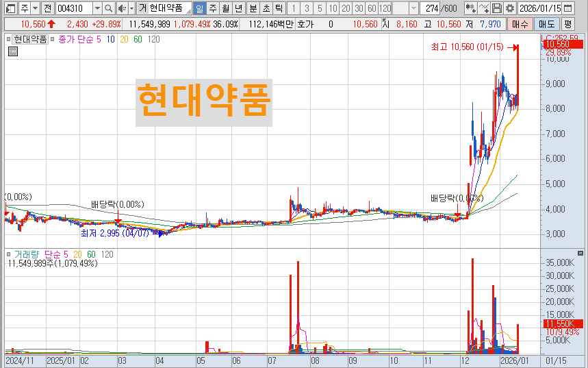The width and height of the screenshot is (588, 368).
Task: Open the calendar date picker icon
Action: 568,8
